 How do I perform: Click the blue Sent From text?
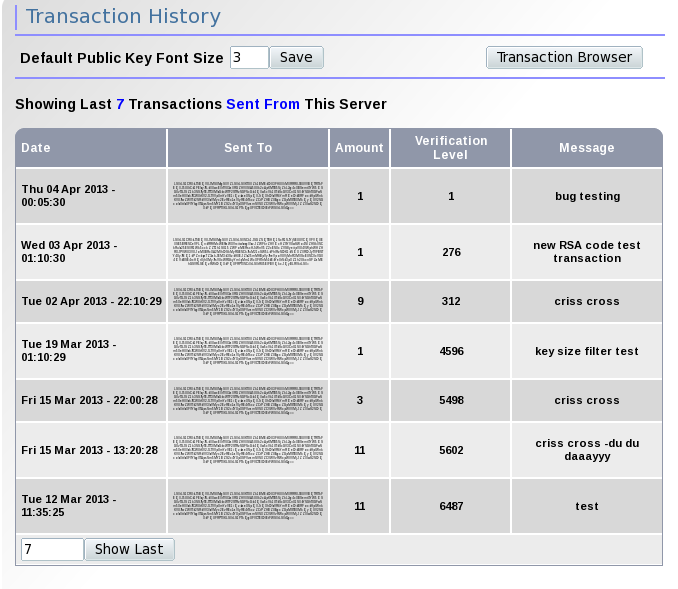coord(263,104)
